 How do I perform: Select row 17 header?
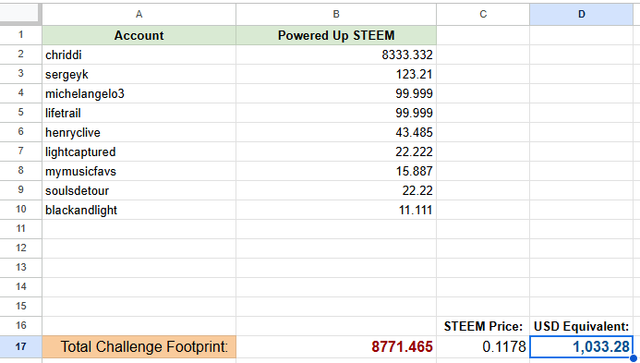point(20,347)
